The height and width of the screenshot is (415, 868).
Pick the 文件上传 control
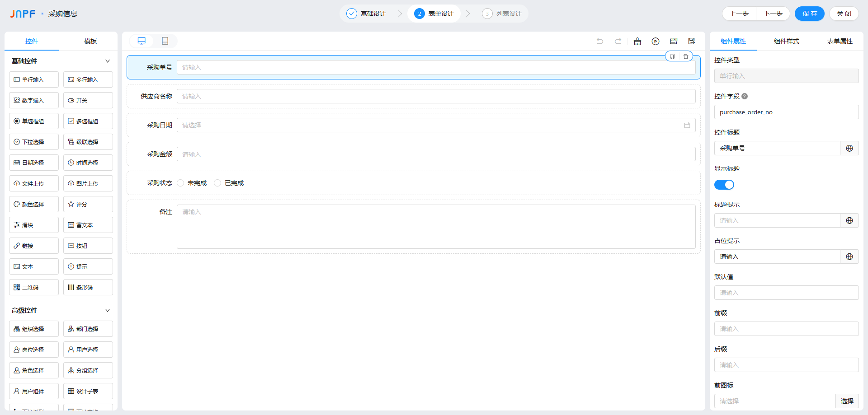click(x=34, y=183)
